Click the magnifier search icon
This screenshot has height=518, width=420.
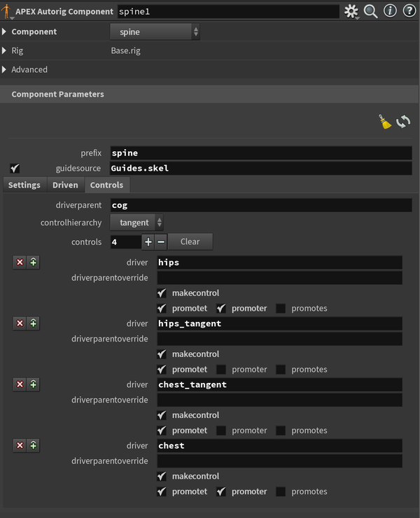(x=371, y=11)
